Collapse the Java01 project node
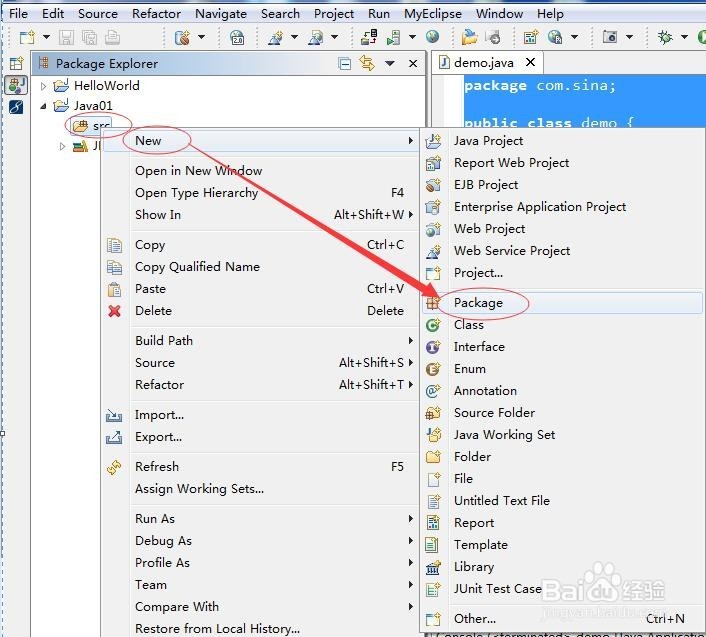Viewport: 706px width, 637px height. click(x=43, y=106)
